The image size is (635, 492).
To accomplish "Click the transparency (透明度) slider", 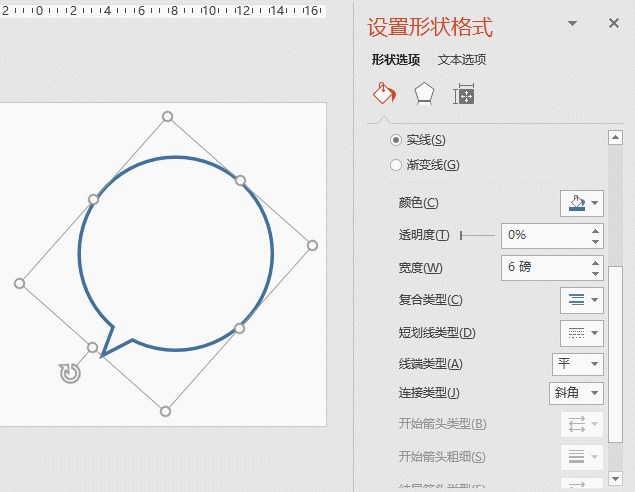I will [477, 236].
